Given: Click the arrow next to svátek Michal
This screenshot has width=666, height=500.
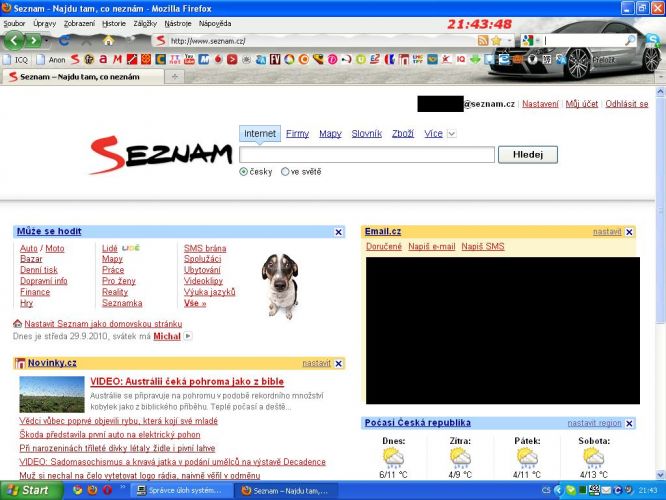Looking at the screenshot, I should [x=188, y=336].
